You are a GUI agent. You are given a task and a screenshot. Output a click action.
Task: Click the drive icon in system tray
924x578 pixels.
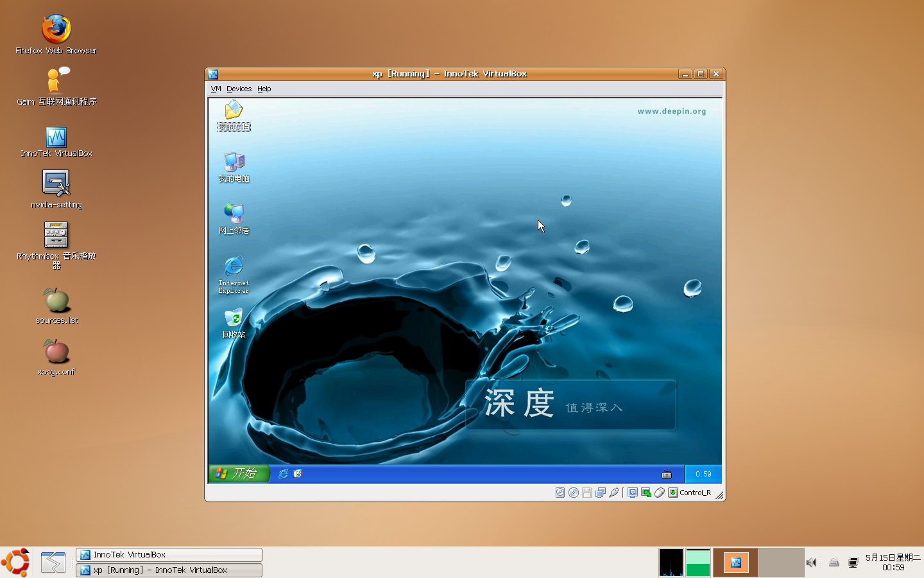coord(834,563)
